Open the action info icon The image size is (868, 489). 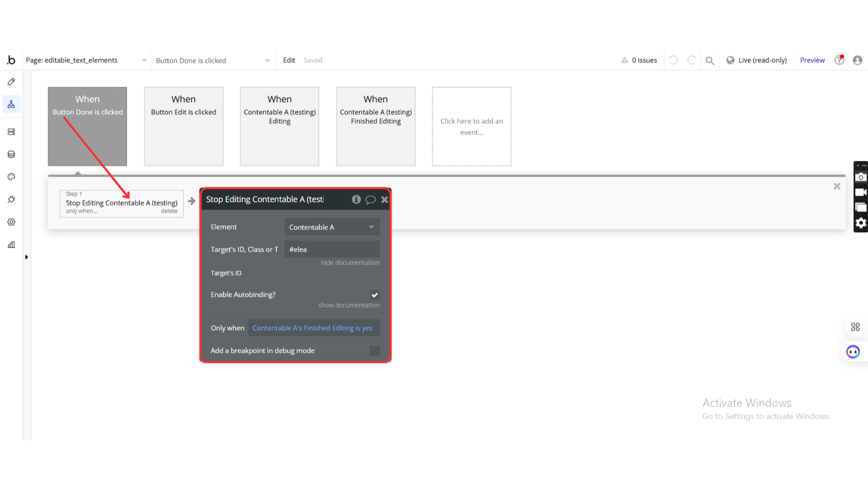click(356, 200)
